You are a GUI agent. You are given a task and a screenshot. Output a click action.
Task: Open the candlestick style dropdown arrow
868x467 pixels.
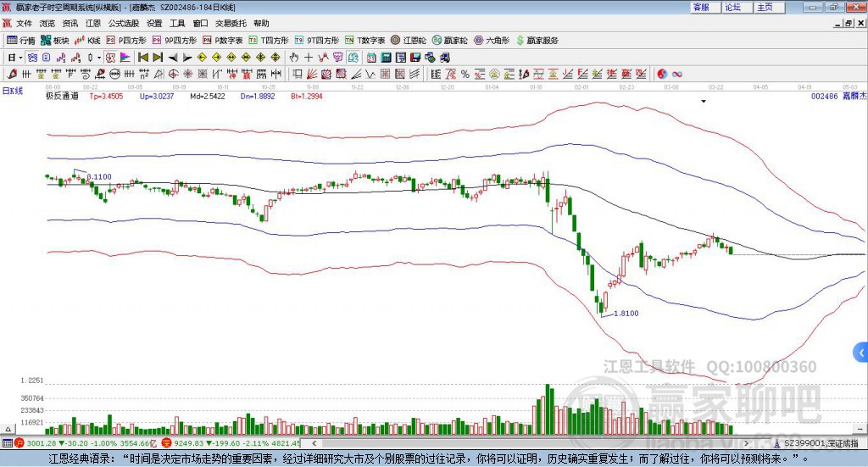(x=99, y=58)
